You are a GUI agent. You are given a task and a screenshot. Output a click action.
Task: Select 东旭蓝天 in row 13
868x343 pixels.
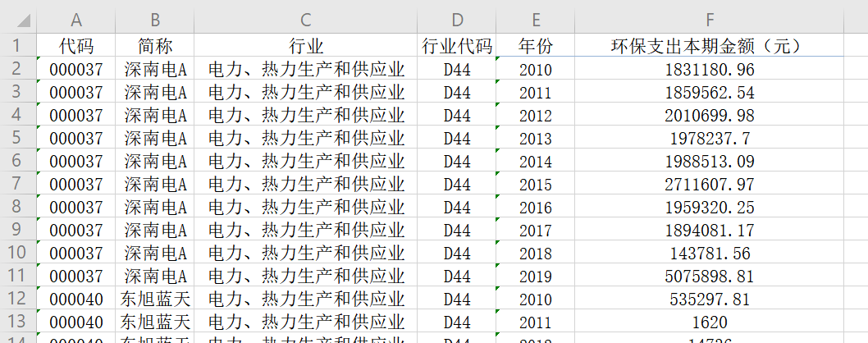click(x=155, y=322)
